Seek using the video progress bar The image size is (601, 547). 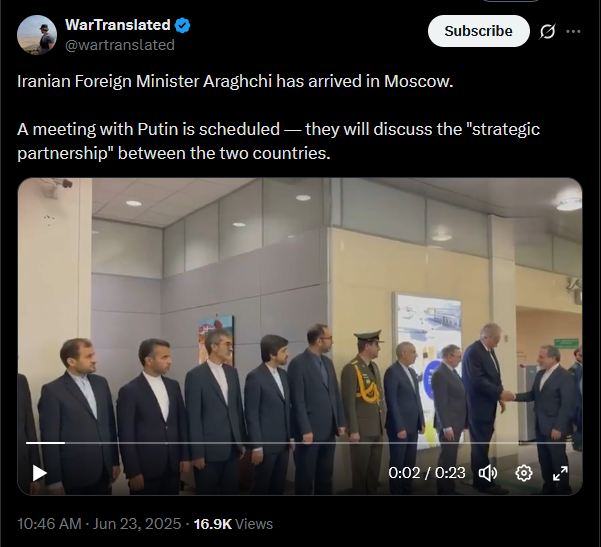[300, 443]
